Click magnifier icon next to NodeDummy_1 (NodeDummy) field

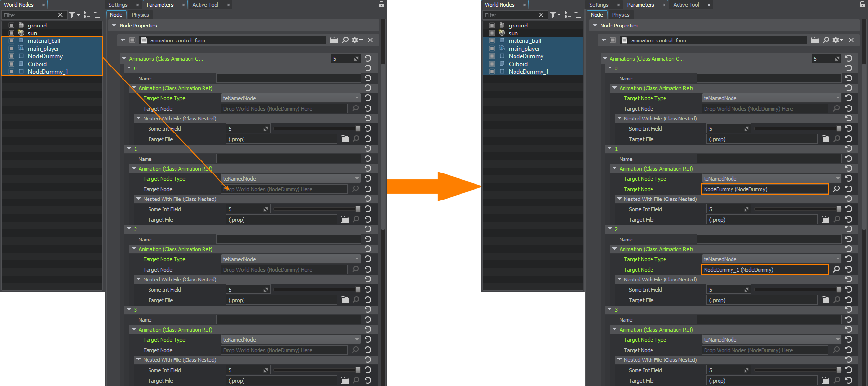click(836, 270)
